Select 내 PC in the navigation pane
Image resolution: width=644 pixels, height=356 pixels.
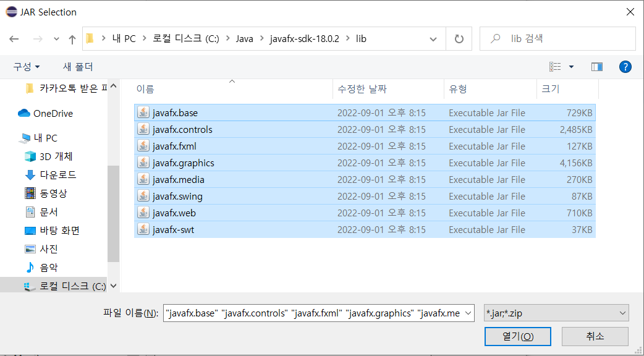(38, 138)
